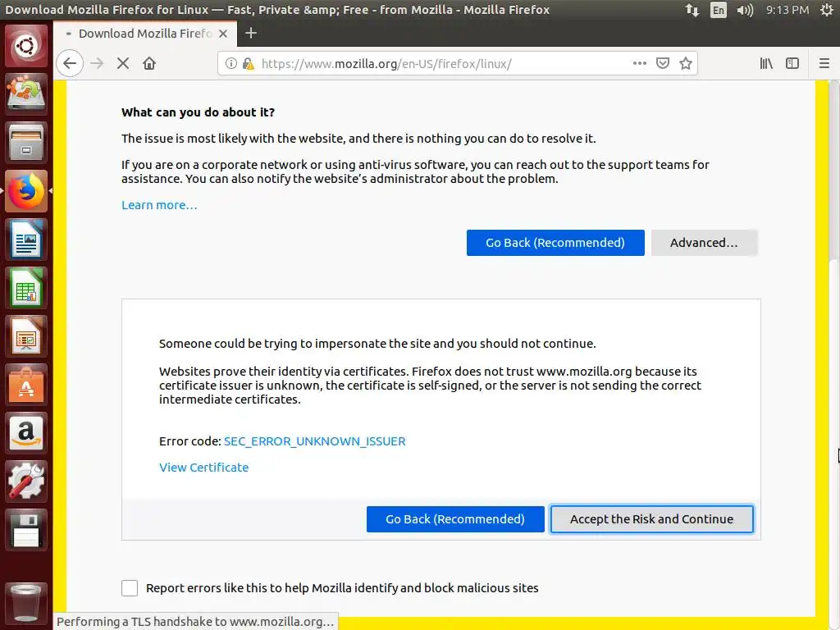
Task: Click Accept the Risk and Continue
Action: coord(651,519)
